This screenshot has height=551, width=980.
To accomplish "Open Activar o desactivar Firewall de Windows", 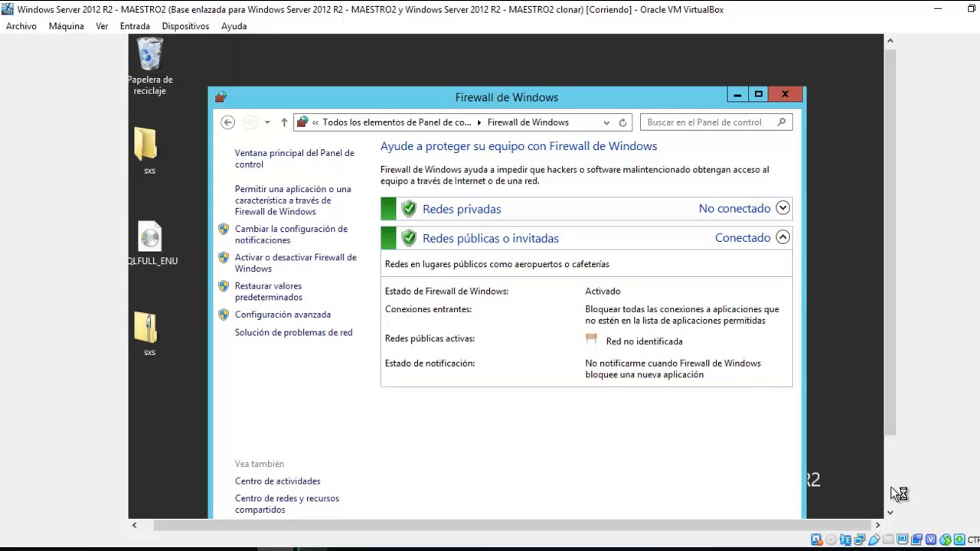I will tap(296, 262).
